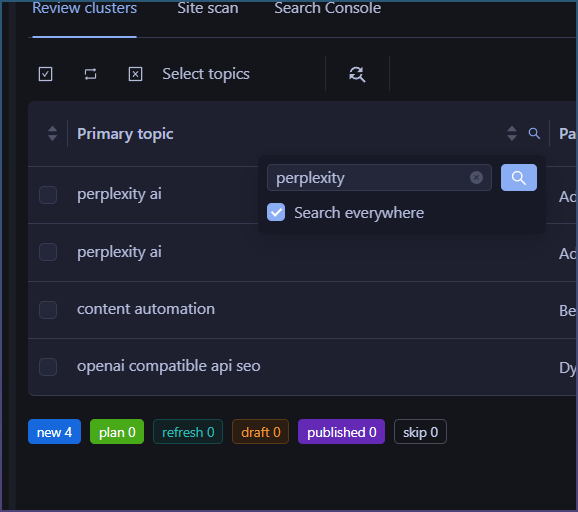
Task: Open the Primary topic column search icon
Action: tap(534, 133)
